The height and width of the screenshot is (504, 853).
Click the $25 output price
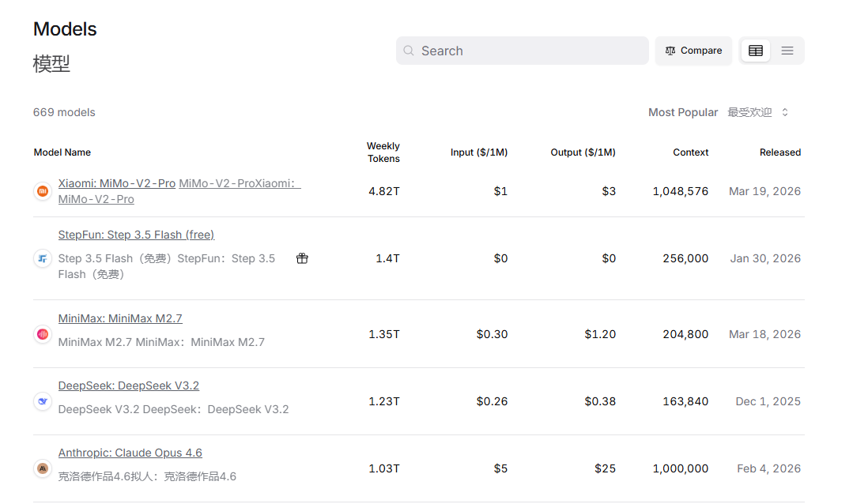(605, 468)
